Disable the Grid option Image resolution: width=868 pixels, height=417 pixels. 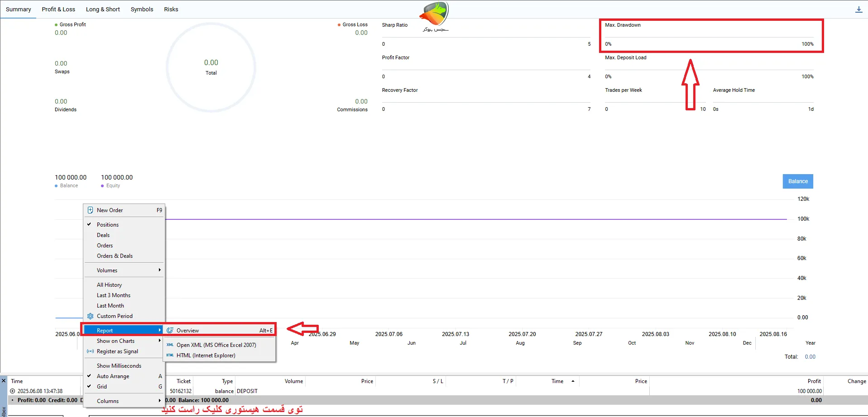tap(102, 387)
